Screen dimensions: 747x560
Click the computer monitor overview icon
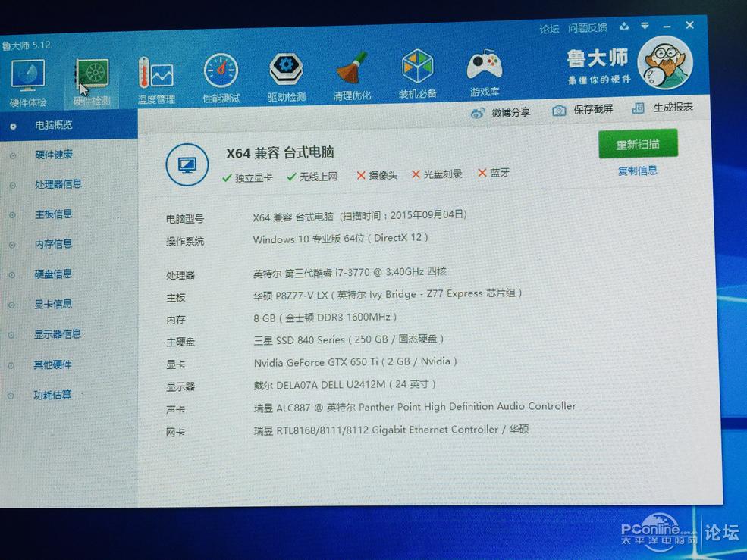pos(187,164)
